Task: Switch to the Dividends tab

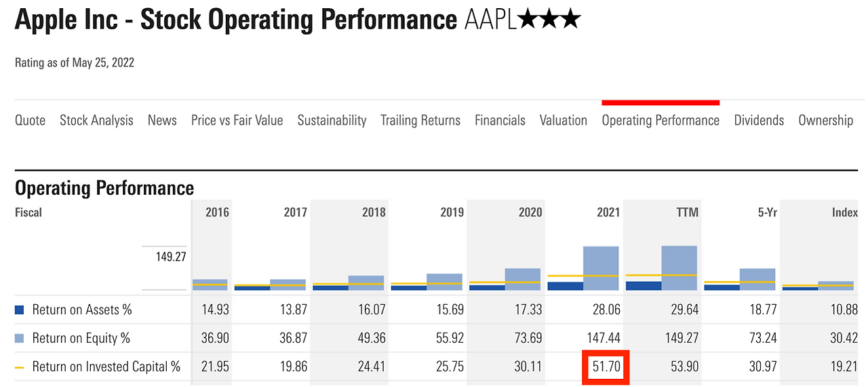Action: 759,120
